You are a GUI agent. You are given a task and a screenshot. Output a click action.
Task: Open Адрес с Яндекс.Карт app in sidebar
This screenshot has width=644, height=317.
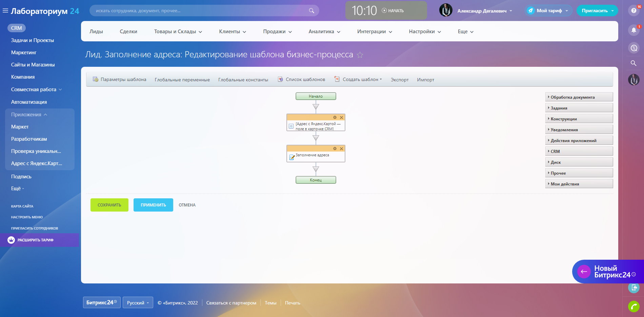point(37,163)
